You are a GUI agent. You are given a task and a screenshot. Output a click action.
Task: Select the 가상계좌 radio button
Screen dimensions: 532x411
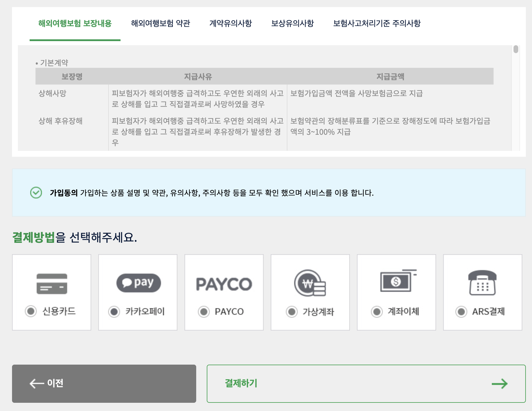(x=292, y=311)
